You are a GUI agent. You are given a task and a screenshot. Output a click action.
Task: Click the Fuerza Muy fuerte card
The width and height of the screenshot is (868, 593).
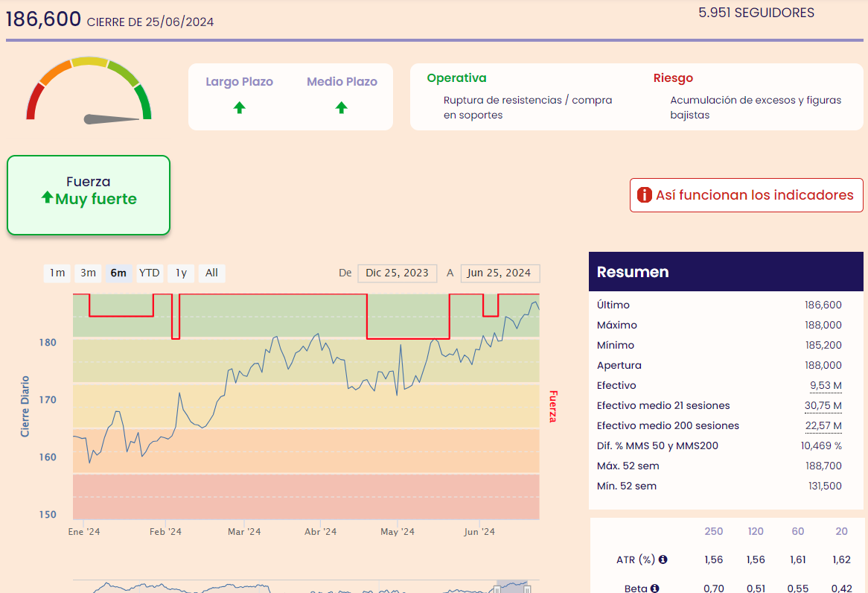pyautogui.click(x=89, y=195)
